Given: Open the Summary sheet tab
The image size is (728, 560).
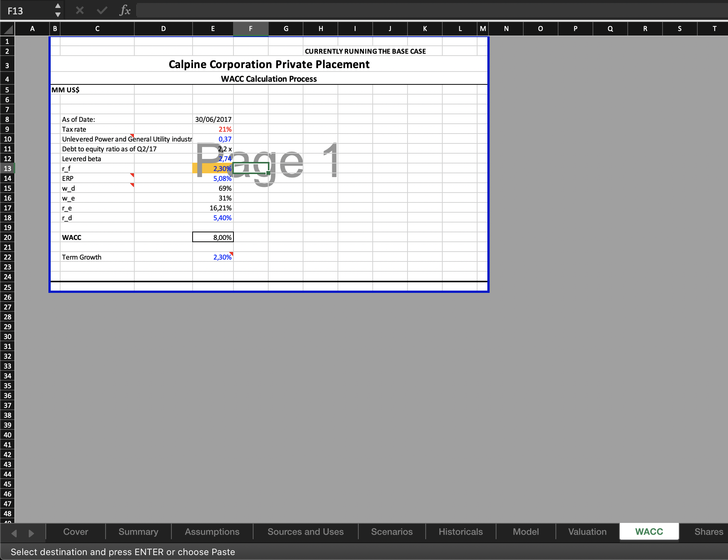Looking at the screenshot, I should (x=138, y=532).
